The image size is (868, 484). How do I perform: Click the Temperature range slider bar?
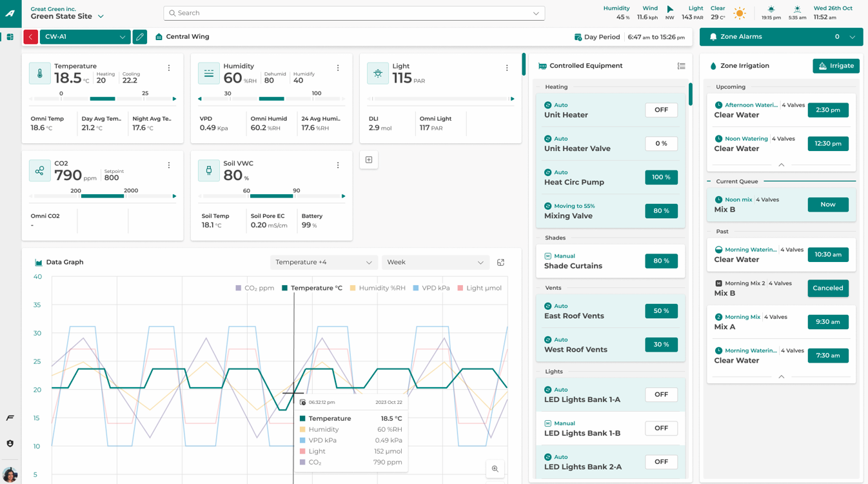103,99
